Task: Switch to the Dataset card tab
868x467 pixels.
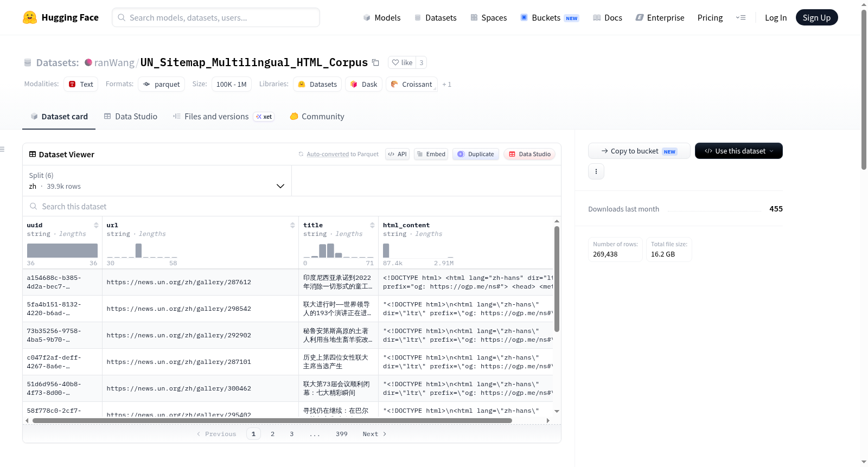Action: (59, 117)
